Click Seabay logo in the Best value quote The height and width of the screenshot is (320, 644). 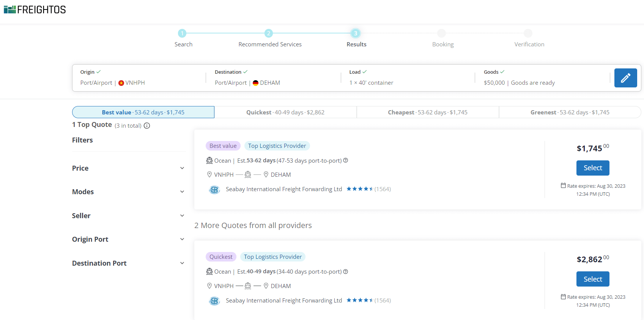click(214, 189)
